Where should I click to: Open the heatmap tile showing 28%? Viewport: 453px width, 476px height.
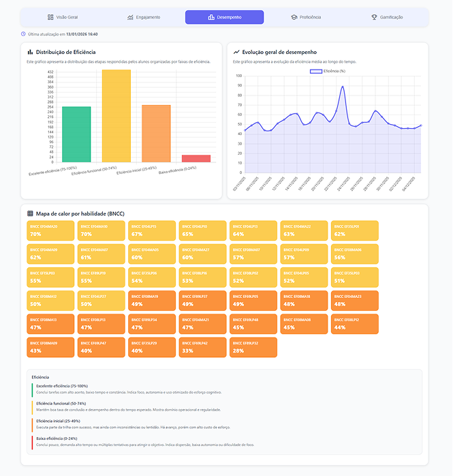(x=253, y=347)
